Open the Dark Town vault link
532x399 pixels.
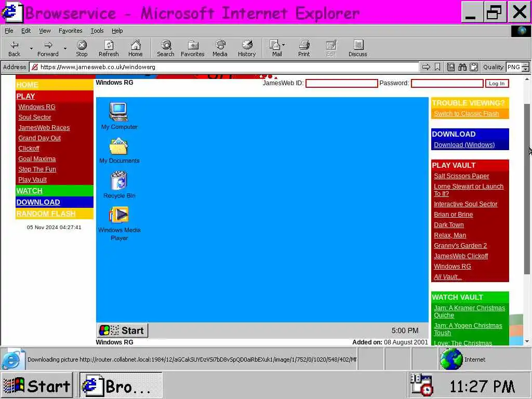click(448, 225)
